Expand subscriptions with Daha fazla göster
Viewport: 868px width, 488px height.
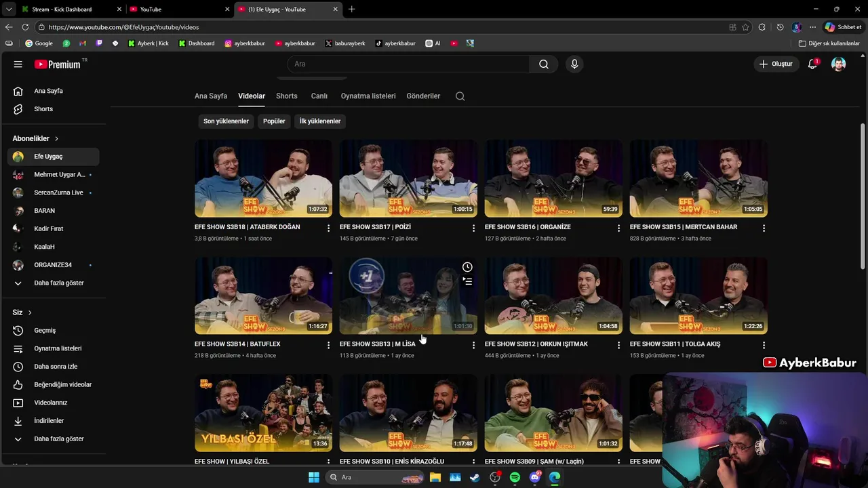(x=53, y=283)
